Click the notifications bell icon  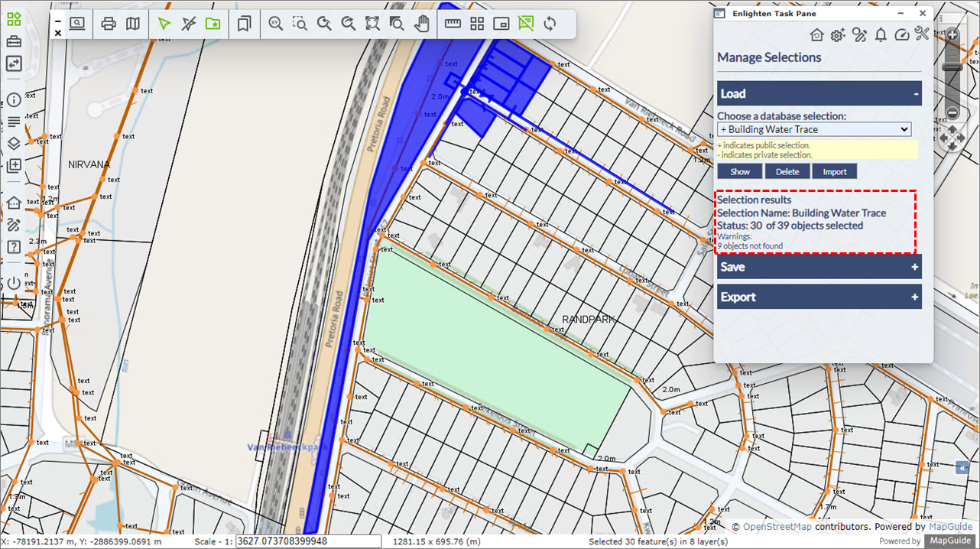click(881, 34)
